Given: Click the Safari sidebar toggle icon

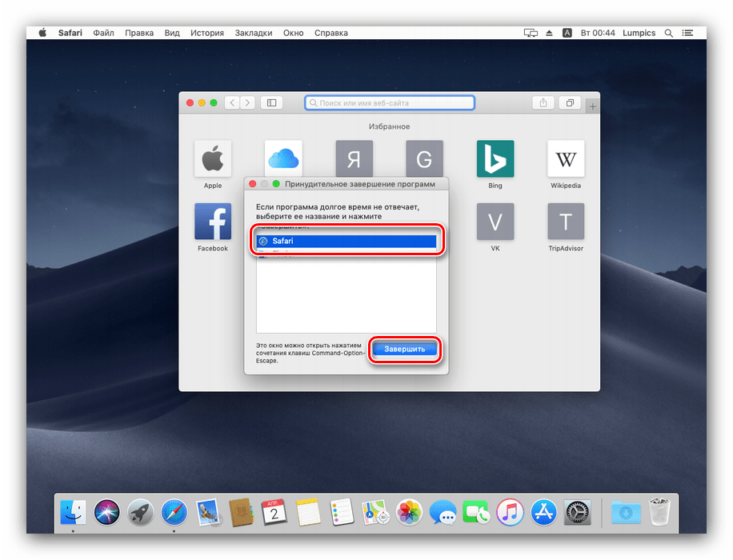Looking at the screenshot, I should click(x=271, y=103).
